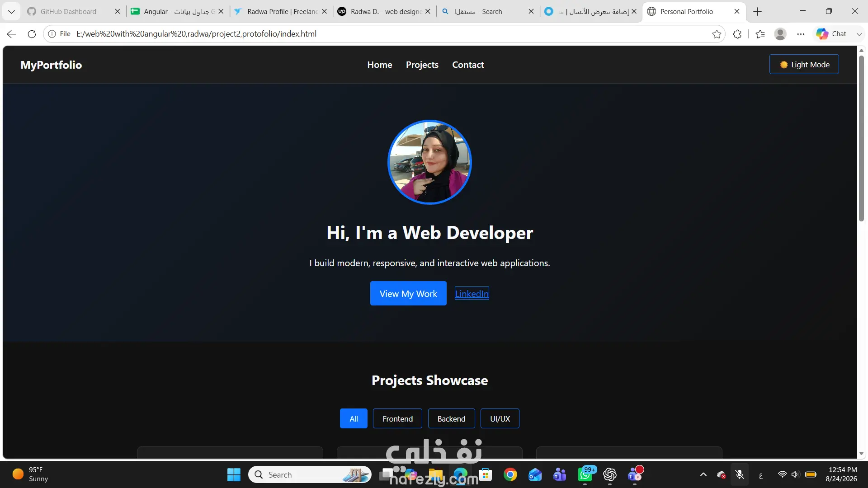Toggle Light Mode on the portfolio page
The height and width of the screenshot is (488, 868).
click(x=804, y=64)
